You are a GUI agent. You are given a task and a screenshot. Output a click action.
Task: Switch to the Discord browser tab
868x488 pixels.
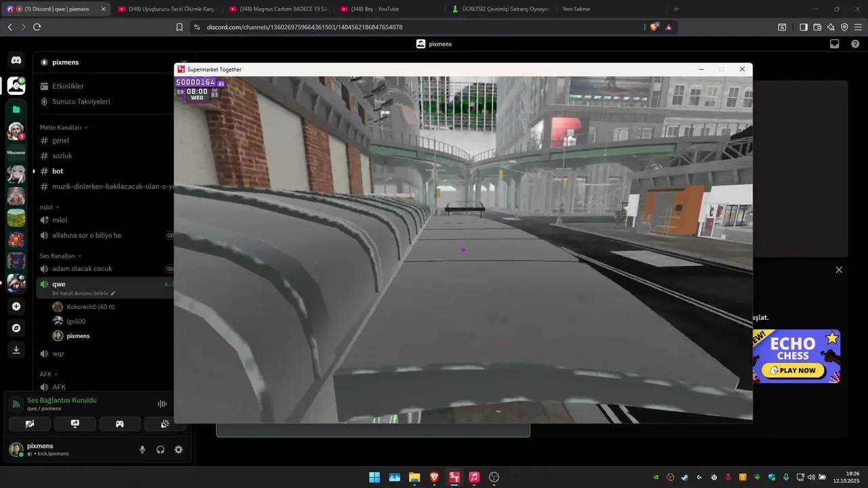pos(56,9)
